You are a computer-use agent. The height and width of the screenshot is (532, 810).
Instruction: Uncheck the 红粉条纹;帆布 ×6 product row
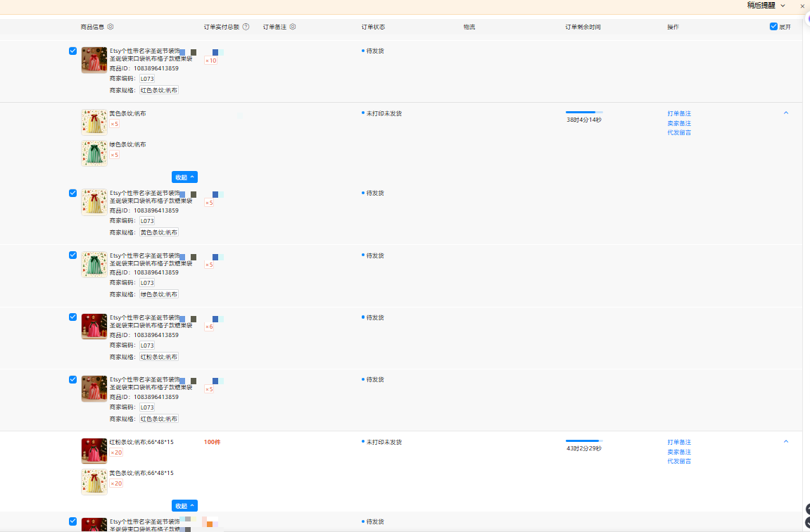pos(73,317)
